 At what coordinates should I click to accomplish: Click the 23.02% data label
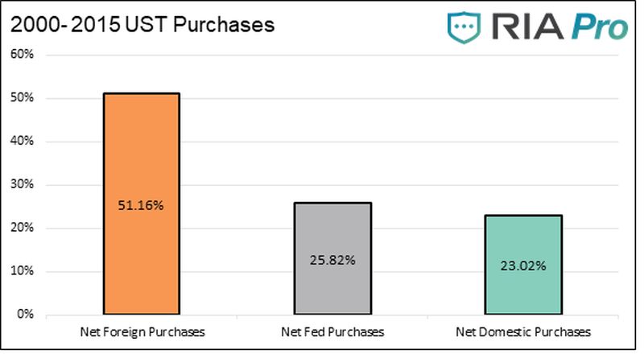coord(523,265)
